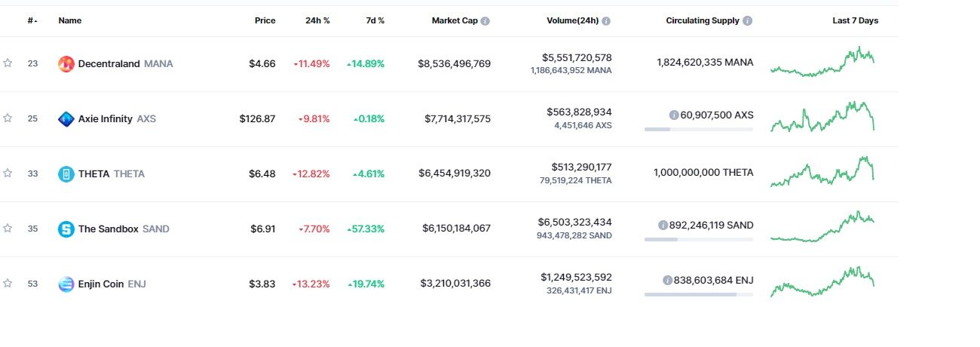980x347 pixels.
Task: Click the market cap $3,210,031,366
Action: coord(456,284)
